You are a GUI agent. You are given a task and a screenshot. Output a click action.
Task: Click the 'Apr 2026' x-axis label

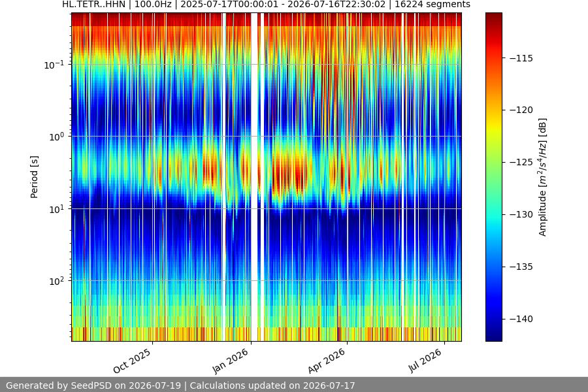[327, 361]
